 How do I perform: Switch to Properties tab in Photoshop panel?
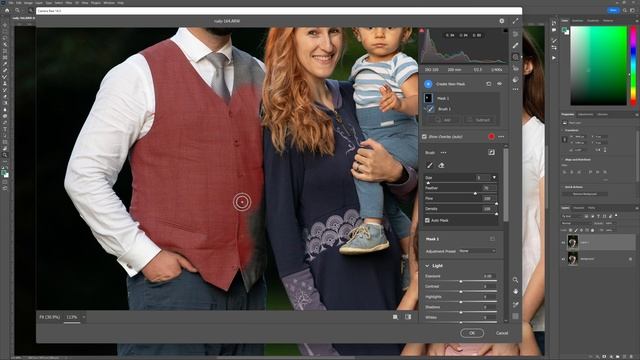[x=568, y=114]
